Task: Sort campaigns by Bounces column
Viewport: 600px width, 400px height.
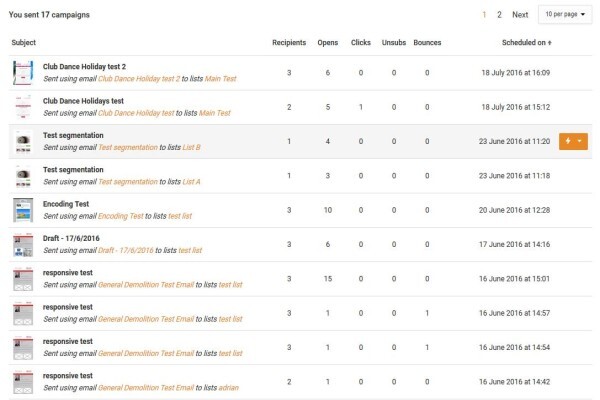Action: coord(427,42)
